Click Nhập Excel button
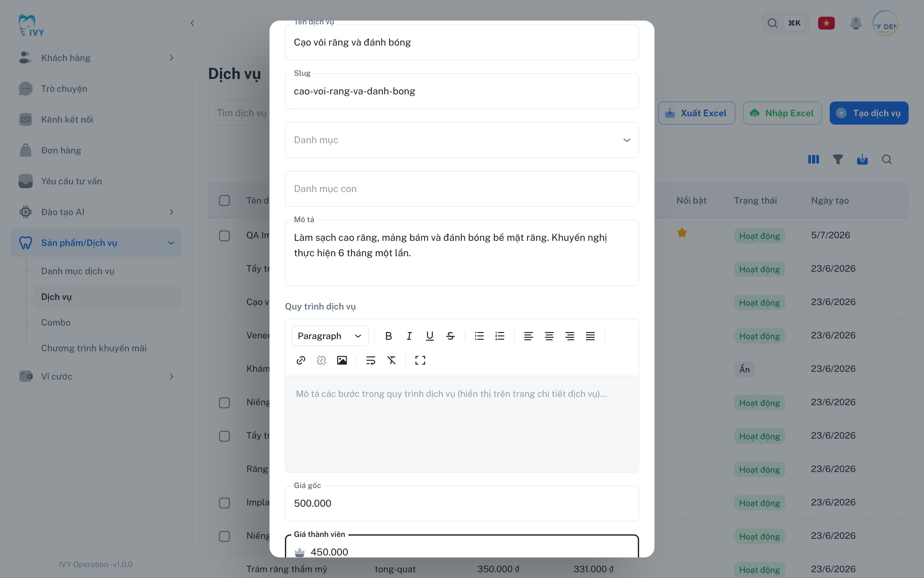This screenshot has height=578, width=924. click(782, 113)
